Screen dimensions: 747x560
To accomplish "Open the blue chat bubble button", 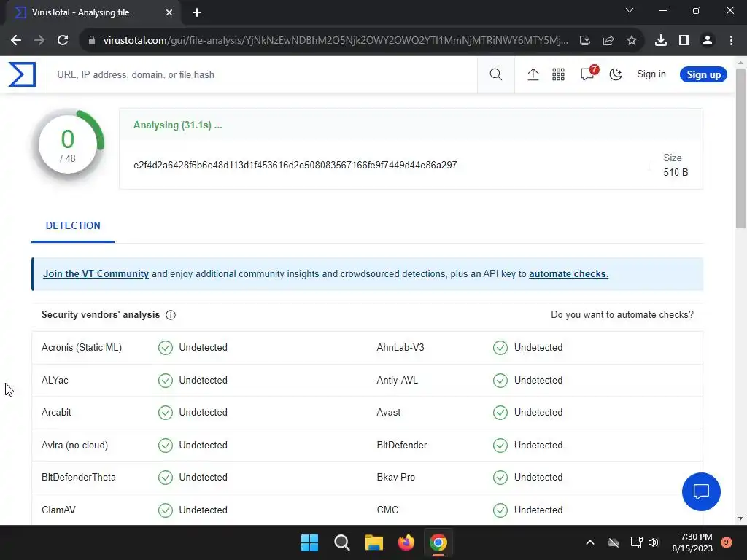I will tap(701, 491).
